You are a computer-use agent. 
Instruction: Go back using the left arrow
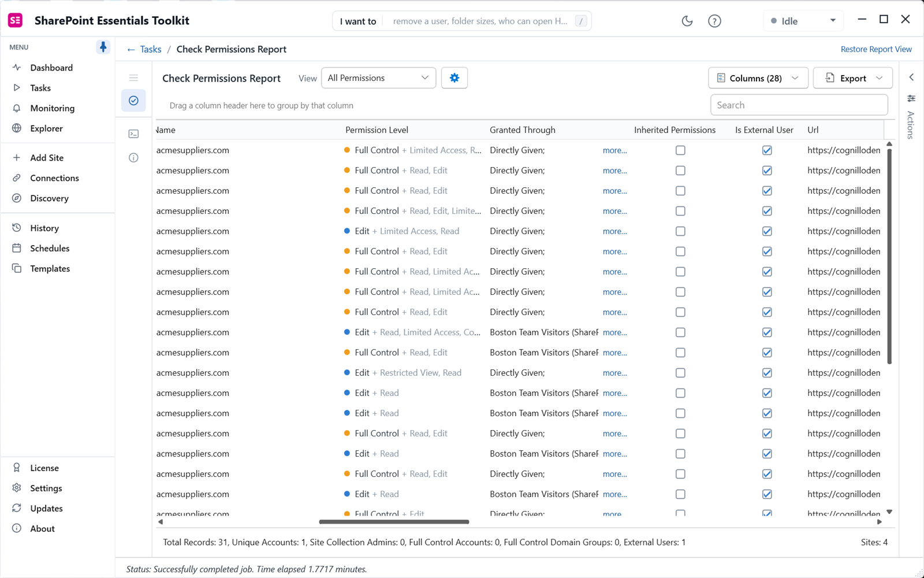(x=131, y=50)
